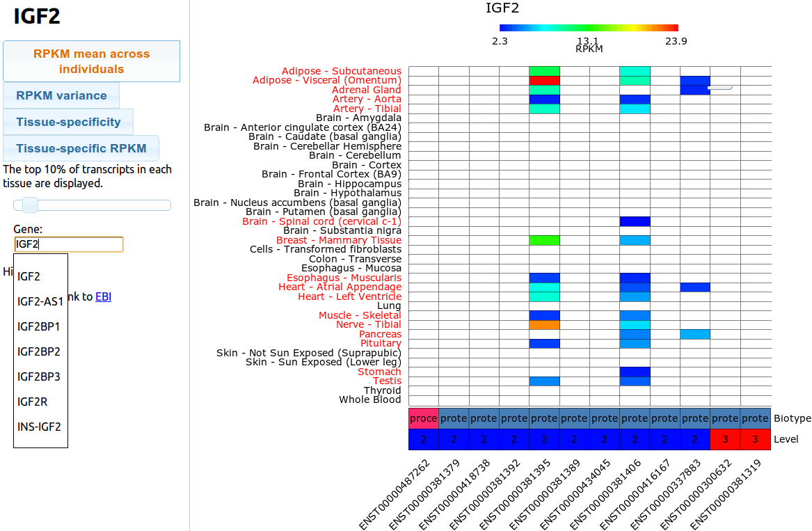Click the 'Whole Blood' tissue label
Screen dimensions: 812x531
coord(369,399)
